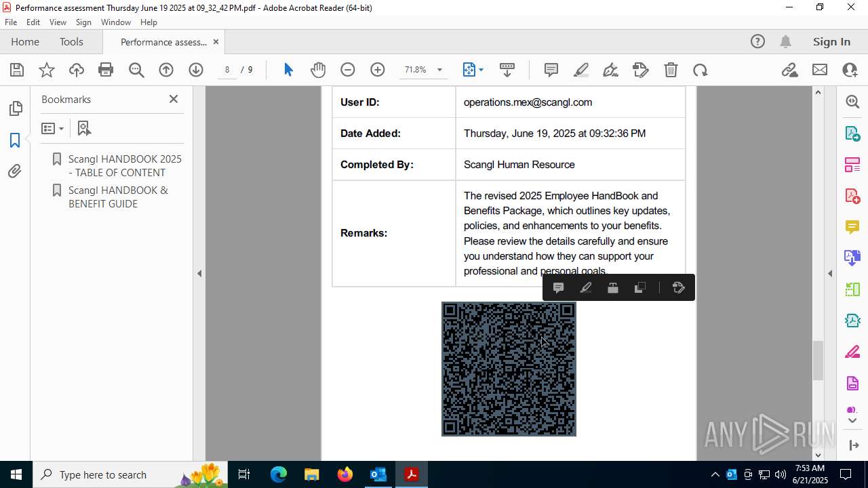
Task: Close the Performance assessment document tab
Action: tap(216, 42)
